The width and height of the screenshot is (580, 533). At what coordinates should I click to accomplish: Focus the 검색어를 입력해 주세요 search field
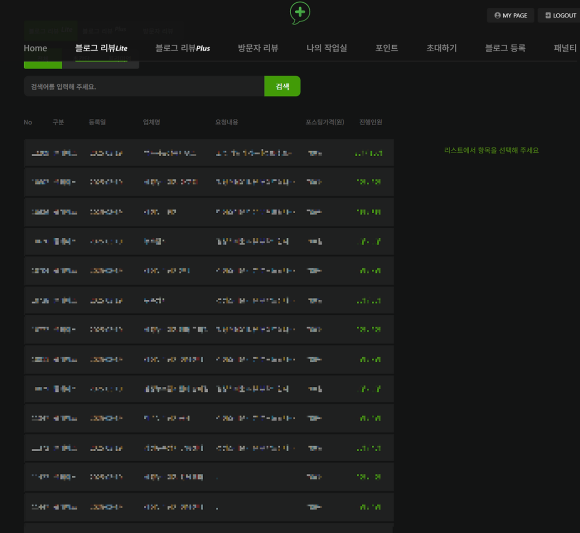coord(144,87)
